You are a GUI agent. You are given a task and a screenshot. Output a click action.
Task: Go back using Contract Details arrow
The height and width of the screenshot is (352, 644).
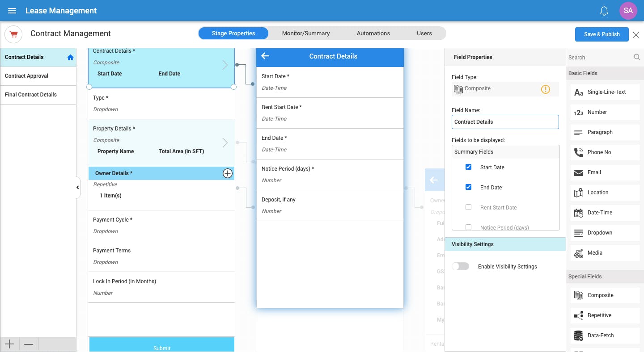(x=265, y=56)
